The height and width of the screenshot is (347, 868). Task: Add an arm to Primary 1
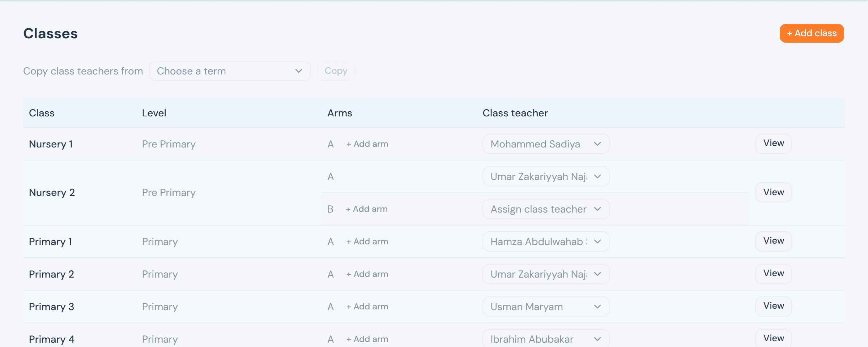pyautogui.click(x=367, y=241)
